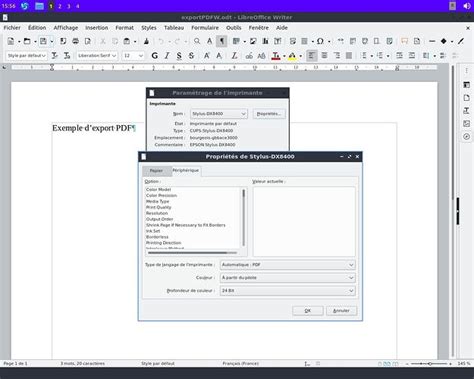The width and height of the screenshot is (474, 379).
Task: Open highlighting color dropdown arrow
Action: [301, 56]
